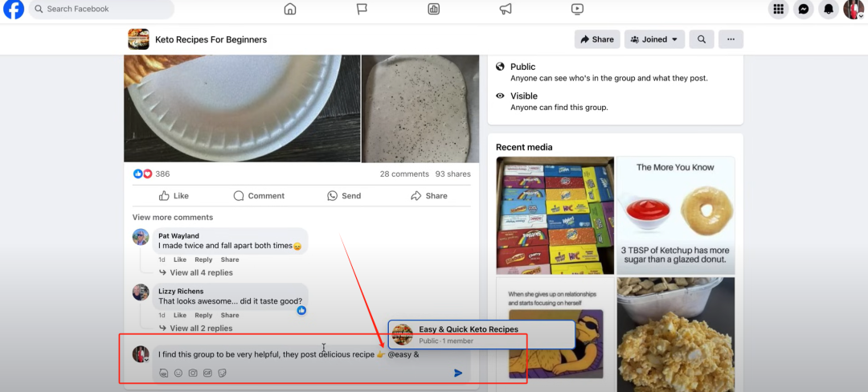This screenshot has width=868, height=392.
Task: Click inside the comment text box
Action: coord(312,354)
